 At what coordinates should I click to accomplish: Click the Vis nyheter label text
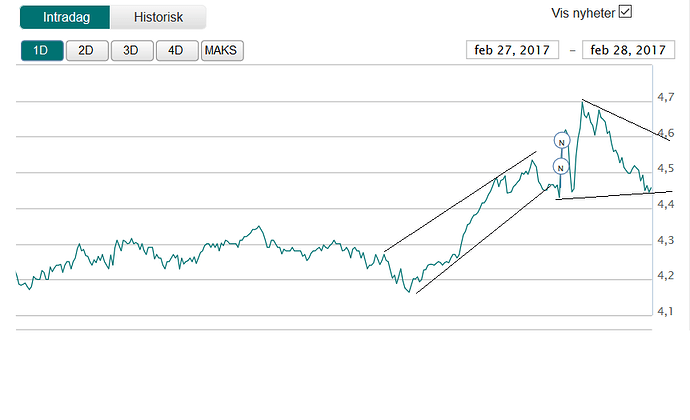tap(583, 13)
